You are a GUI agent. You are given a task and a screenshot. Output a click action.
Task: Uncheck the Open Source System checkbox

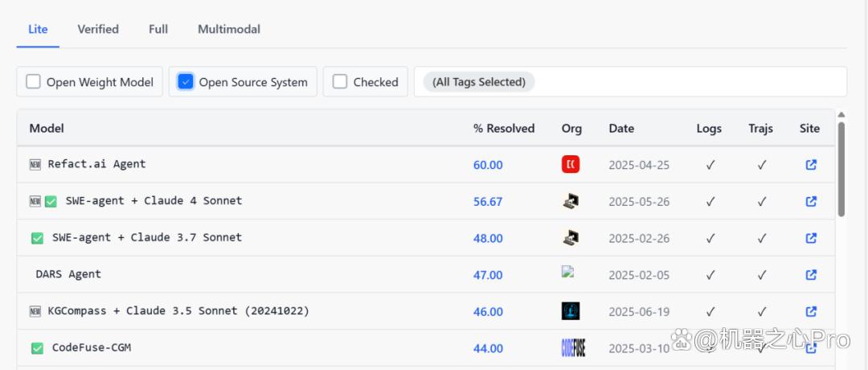coord(186,82)
